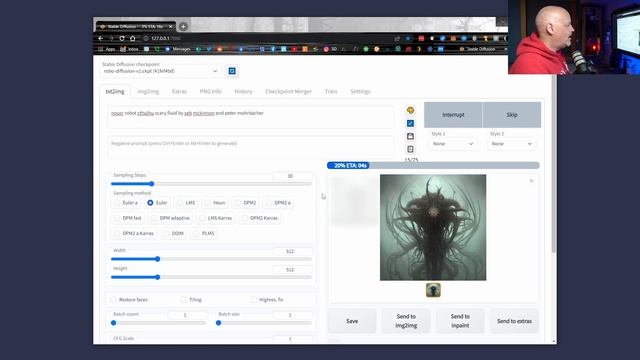Select the small generated image thumbnail
The image size is (640, 360).
point(433,290)
